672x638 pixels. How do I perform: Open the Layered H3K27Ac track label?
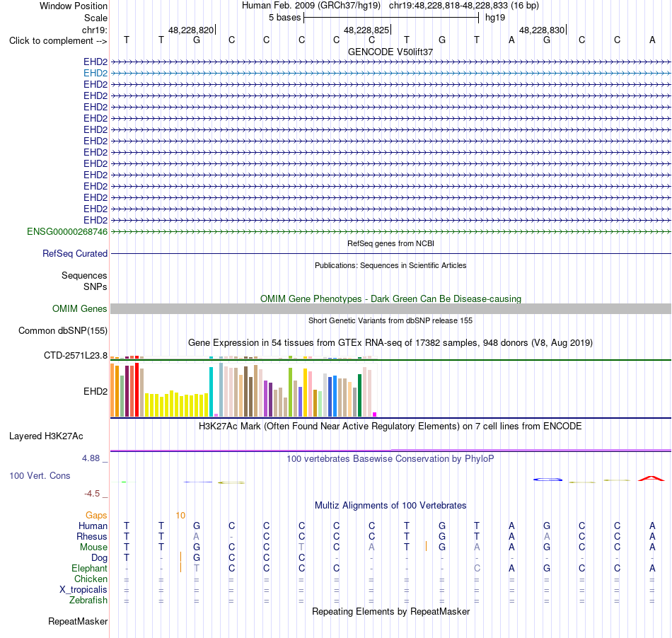(x=46, y=436)
